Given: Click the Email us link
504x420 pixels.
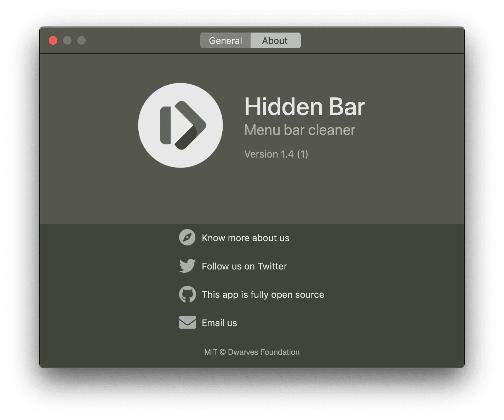Looking at the screenshot, I should pos(219,323).
